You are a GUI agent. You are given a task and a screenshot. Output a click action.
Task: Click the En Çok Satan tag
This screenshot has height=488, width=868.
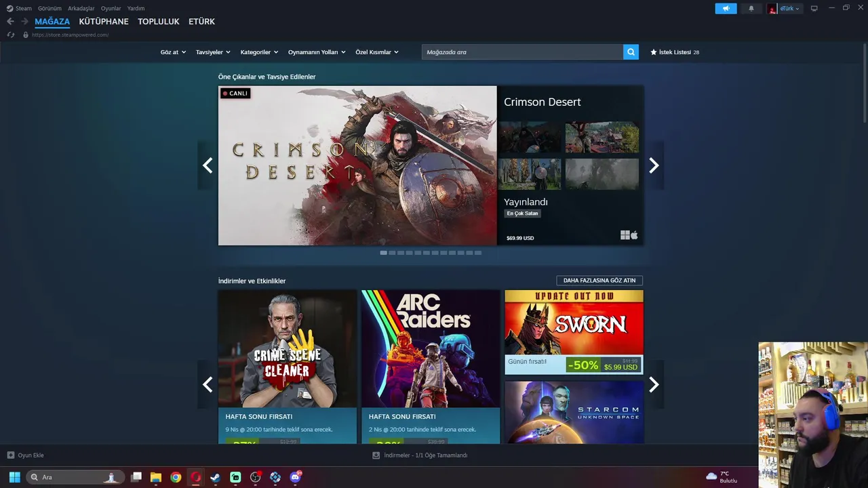pyautogui.click(x=523, y=213)
